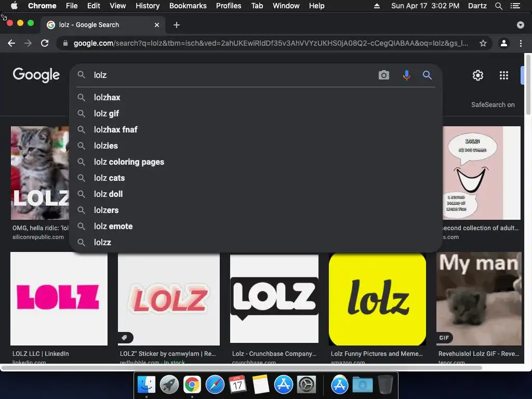Click SafeSearch on setting

point(493,104)
